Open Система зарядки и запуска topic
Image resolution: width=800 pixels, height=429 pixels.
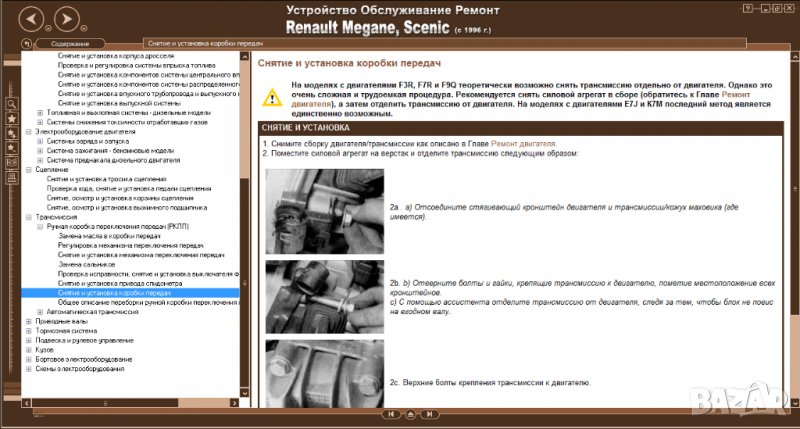pyautogui.click(x=88, y=141)
